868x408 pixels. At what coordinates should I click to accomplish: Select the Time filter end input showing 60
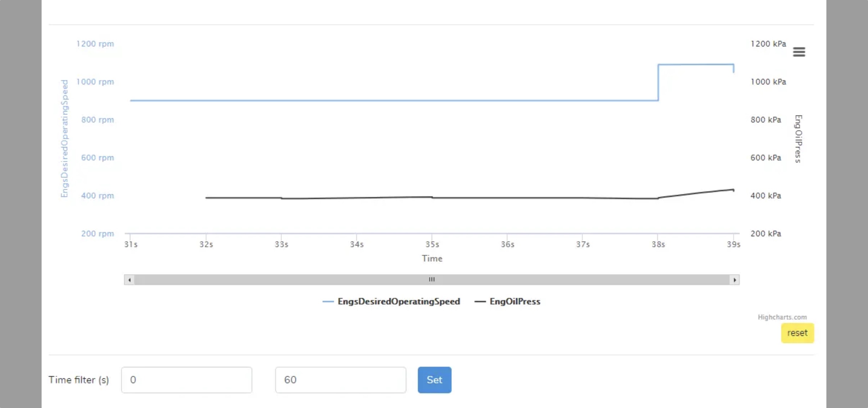(x=341, y=380)
